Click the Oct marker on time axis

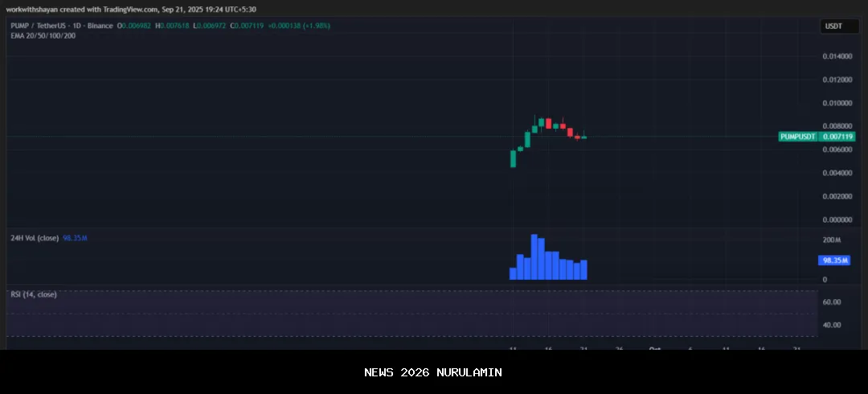point(654,348)
